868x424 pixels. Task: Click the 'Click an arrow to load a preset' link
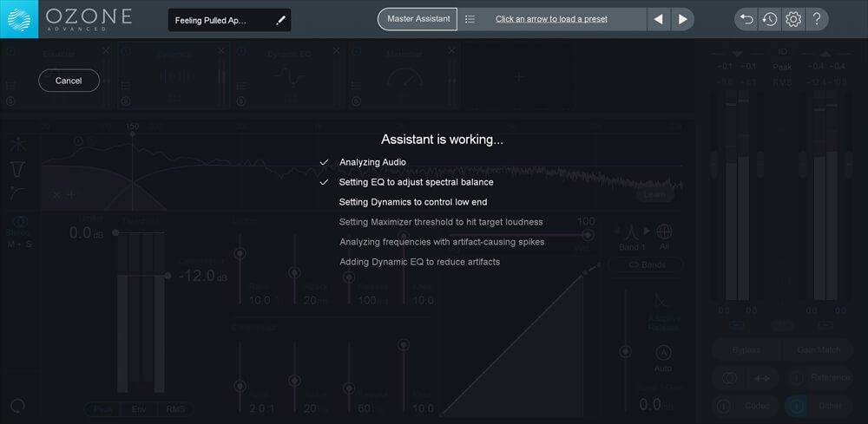(551, 19)
